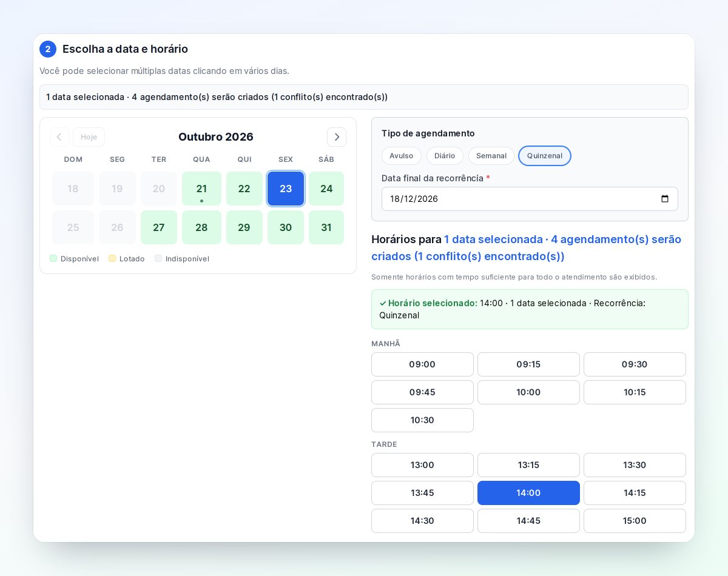The width and height of the screenshot is (728, 576).
Task: Select the Diário scheduling type
Action: coord(445,156)
